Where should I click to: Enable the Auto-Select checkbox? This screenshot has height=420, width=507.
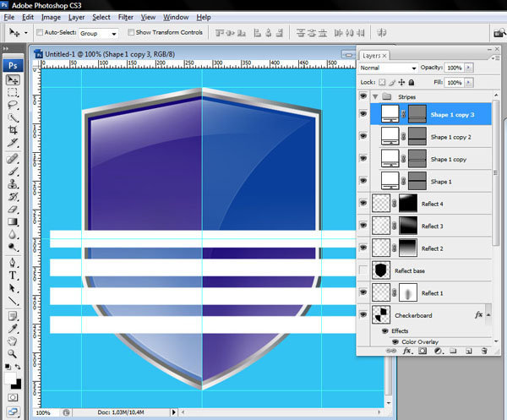(40, 32)
